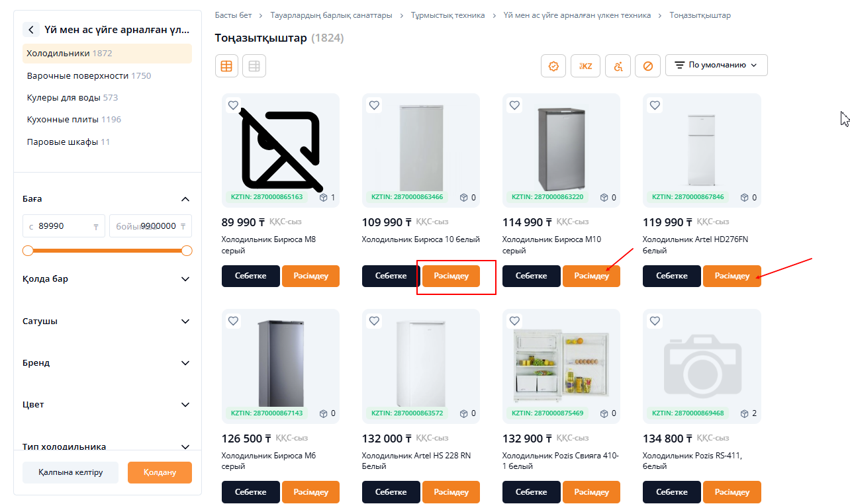Toggle the prohibited circle filter icon
The width and height of the screenshot is (850, 504).
coord(648,65)
